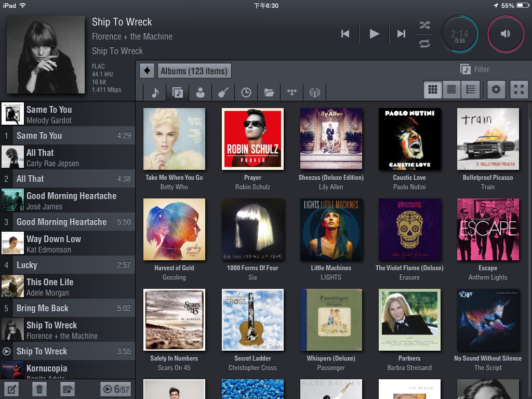Select track 5 Bring Me Back 5:02
532x399 pixels.
[68, 308]
